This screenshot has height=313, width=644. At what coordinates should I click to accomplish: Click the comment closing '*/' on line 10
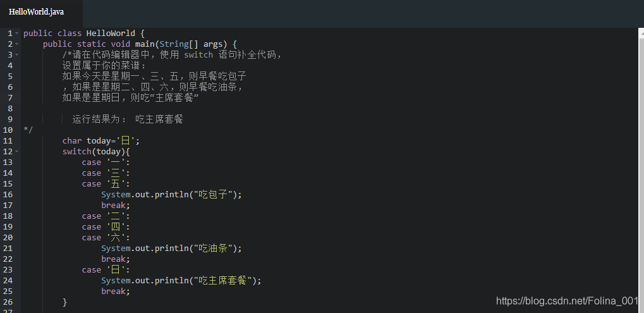(x=28, y=130)
